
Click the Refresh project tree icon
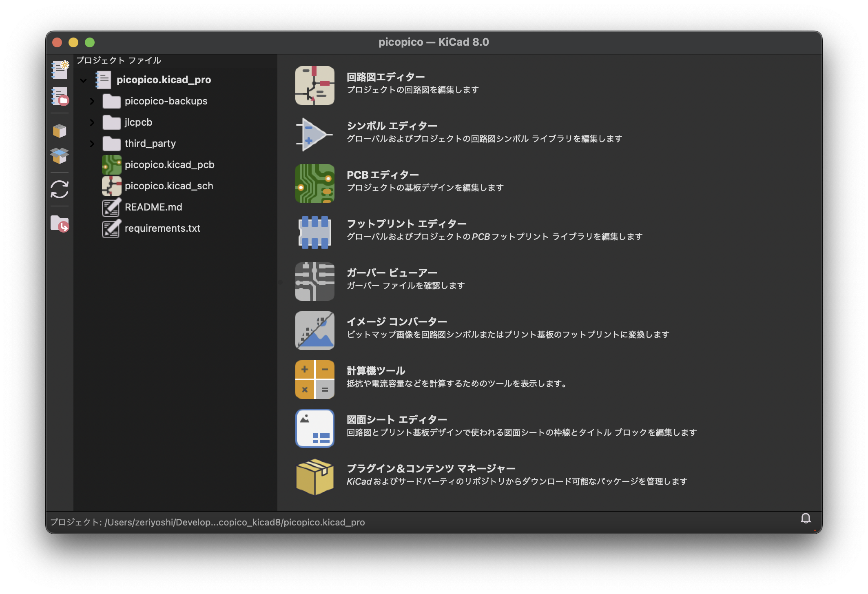coord(60,189)
